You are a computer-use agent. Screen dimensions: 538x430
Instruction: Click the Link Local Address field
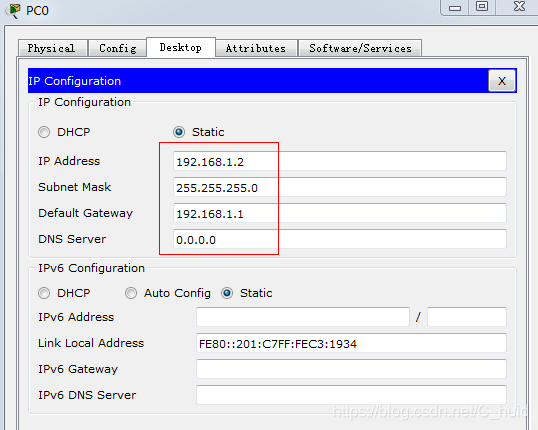[x=351, y=343]
